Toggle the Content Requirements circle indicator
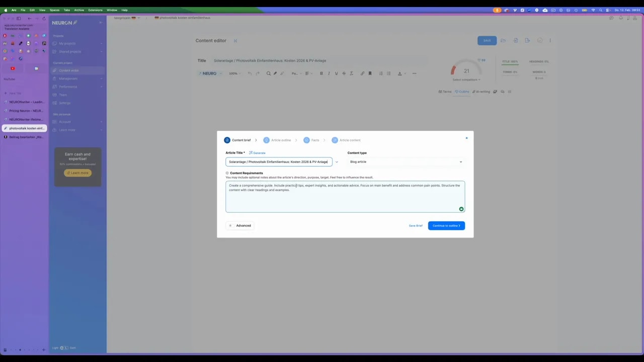The width and height of the screenshot is (644, 362). point(227,173)
